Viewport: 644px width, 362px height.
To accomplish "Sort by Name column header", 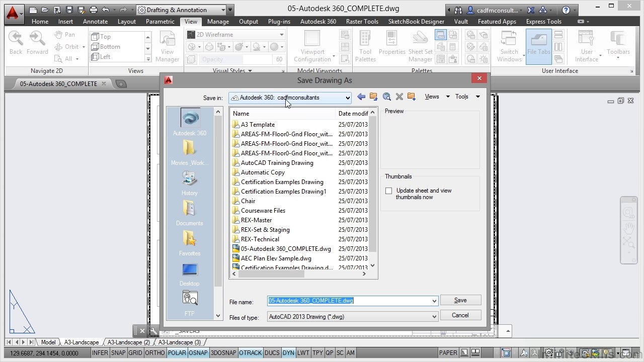I will 282,114.
